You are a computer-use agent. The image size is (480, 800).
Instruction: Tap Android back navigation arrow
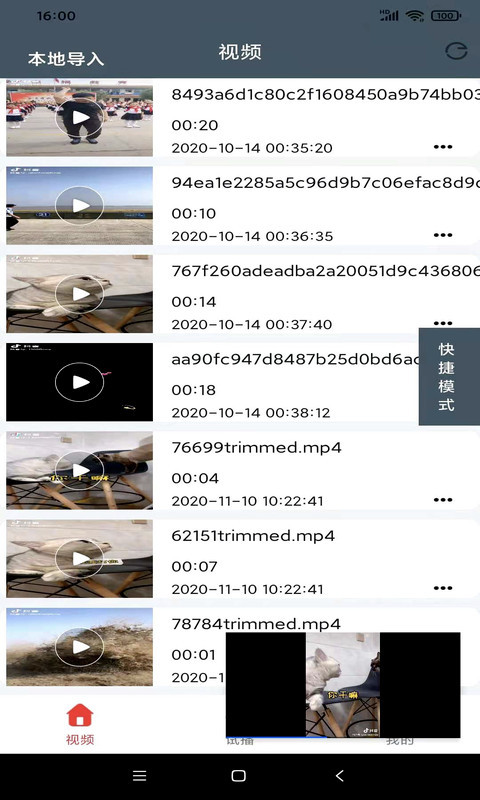click(x=340, y=776)
